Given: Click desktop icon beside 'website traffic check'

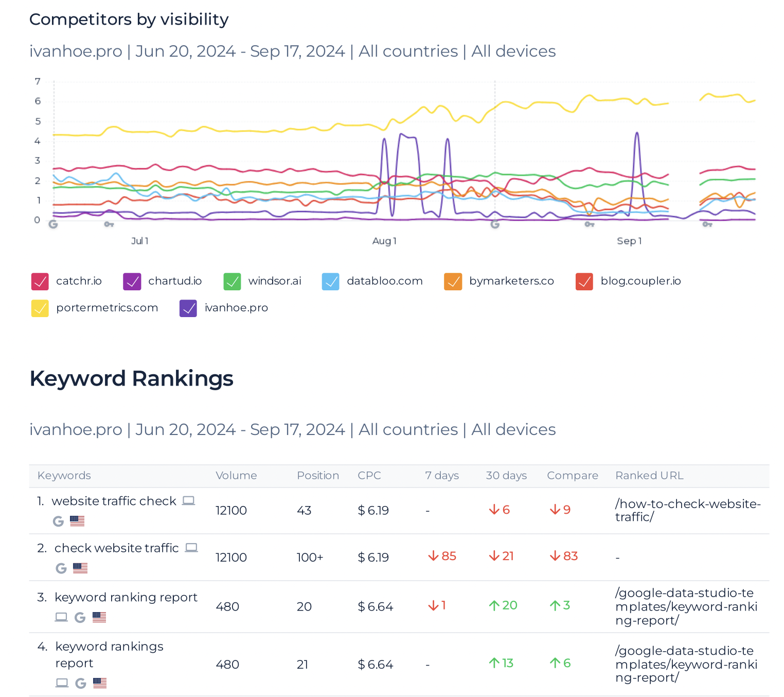Looking at the screenshot, I should coord(189,500).
